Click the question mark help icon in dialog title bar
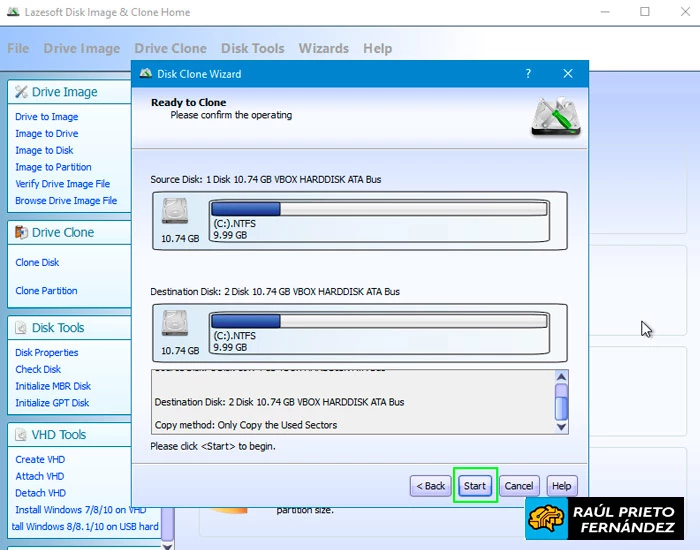The height and width of the screenshot is (550, 700). 528,74
